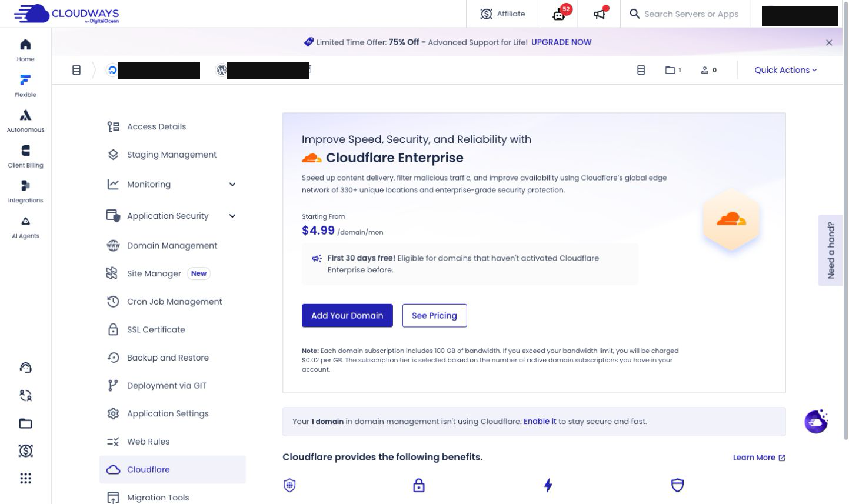Click the padlock benefit icon
This screenshot has height=504, width=849.
pyautogui.click(x=419, y=485)
